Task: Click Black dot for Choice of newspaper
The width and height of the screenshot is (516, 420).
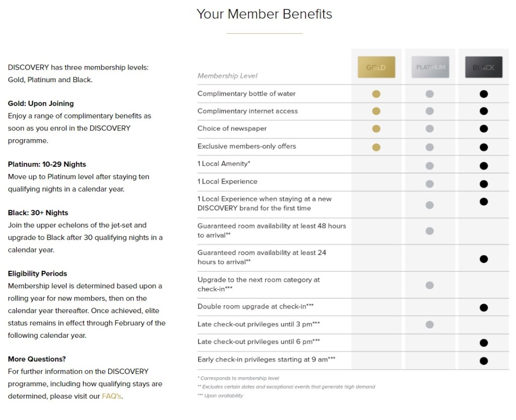Action: click(x=484, y=129)
